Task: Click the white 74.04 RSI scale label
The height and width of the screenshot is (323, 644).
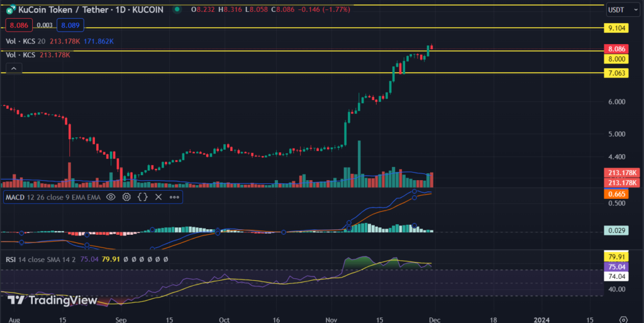Action: [616, 276]
